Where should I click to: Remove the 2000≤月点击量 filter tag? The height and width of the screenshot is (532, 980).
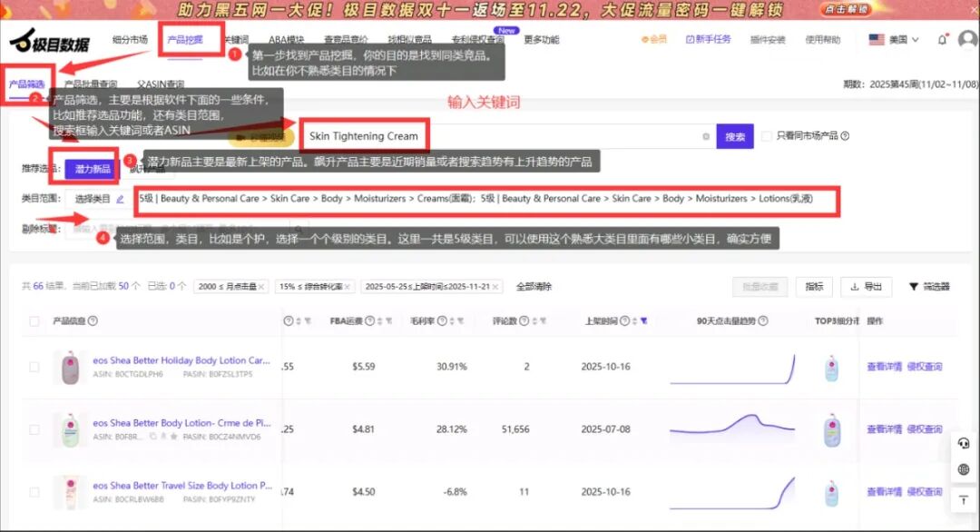[261, 286]
